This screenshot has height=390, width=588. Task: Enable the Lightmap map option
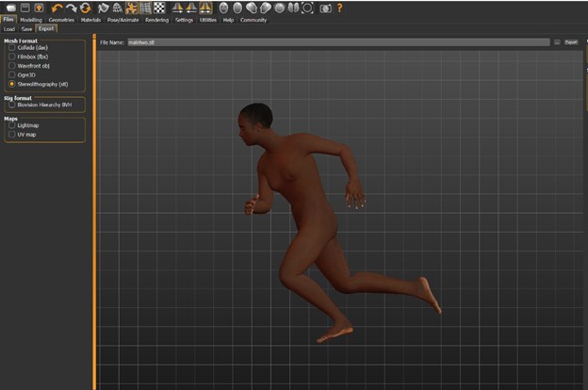12,125
